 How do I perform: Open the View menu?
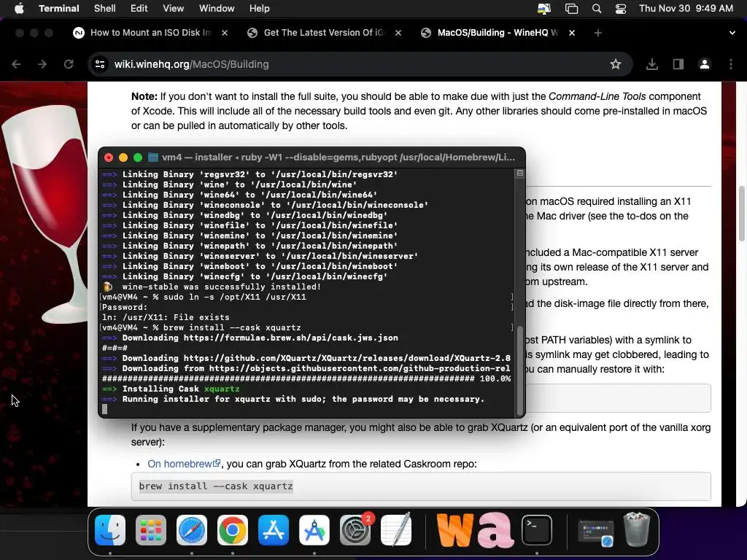click(x=174, y=8)
